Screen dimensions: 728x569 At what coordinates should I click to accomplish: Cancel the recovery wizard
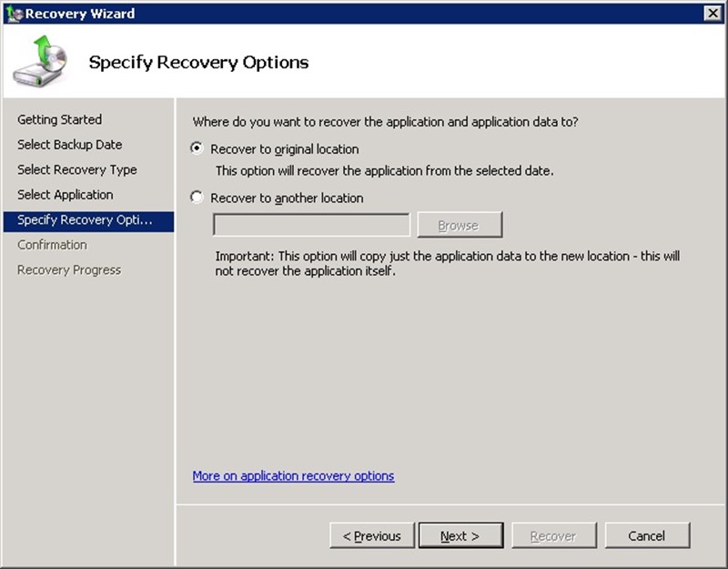tap(646, 536)
